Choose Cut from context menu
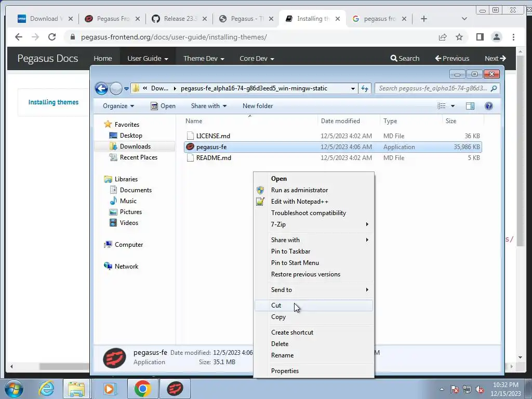Viewport: 532px width, 399px height. pyautogui.click(x=314, y=305)
